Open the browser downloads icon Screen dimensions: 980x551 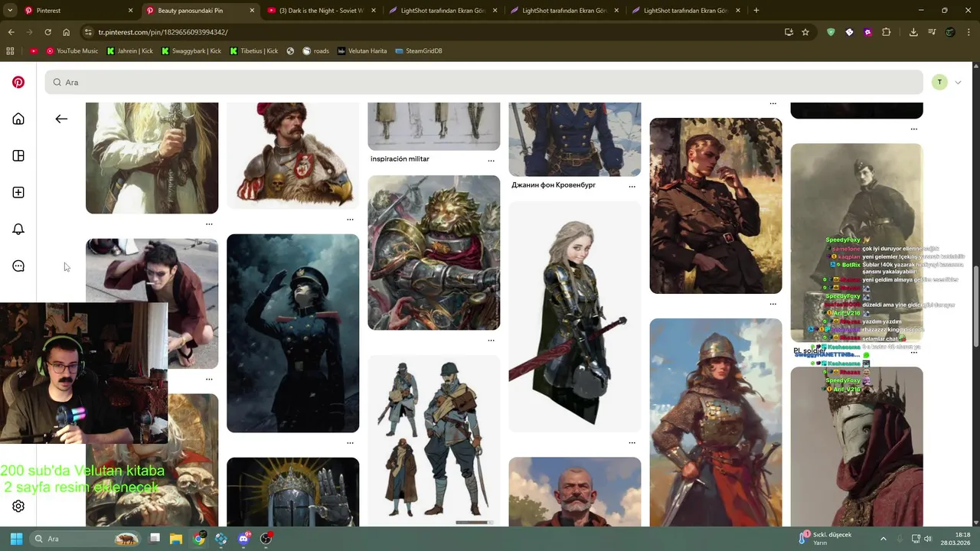click(913, 32)
